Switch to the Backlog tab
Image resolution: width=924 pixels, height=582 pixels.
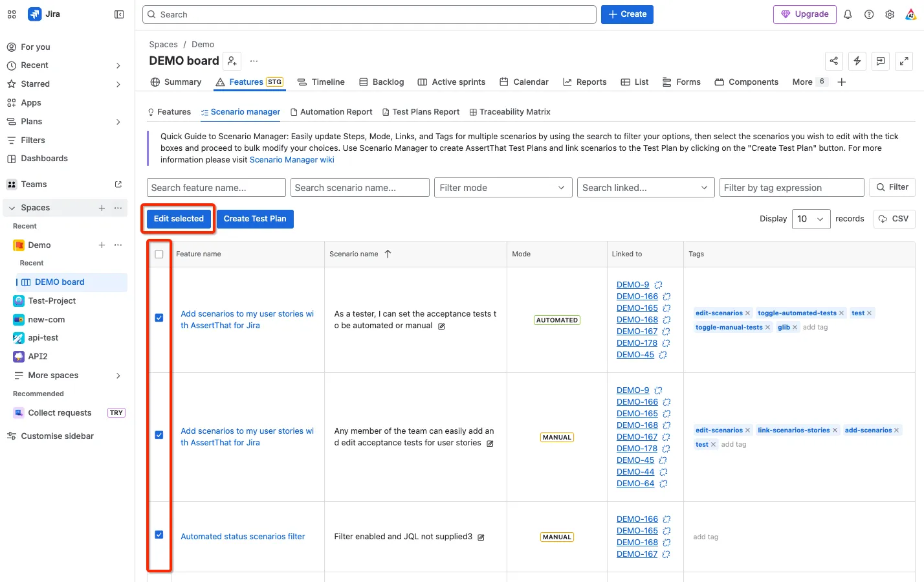coord(382,82)
